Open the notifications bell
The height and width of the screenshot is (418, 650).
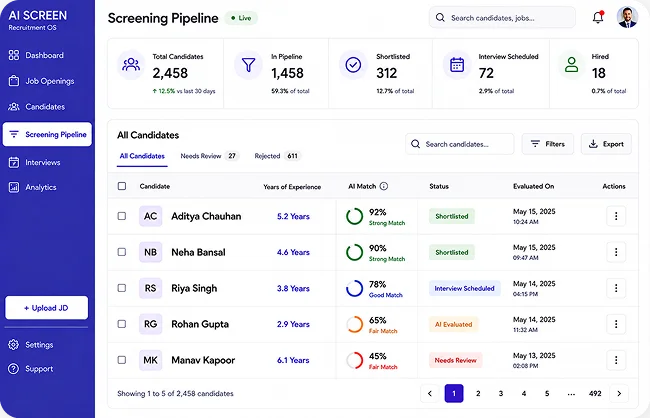pyautogui.click(x=598, y=17)
